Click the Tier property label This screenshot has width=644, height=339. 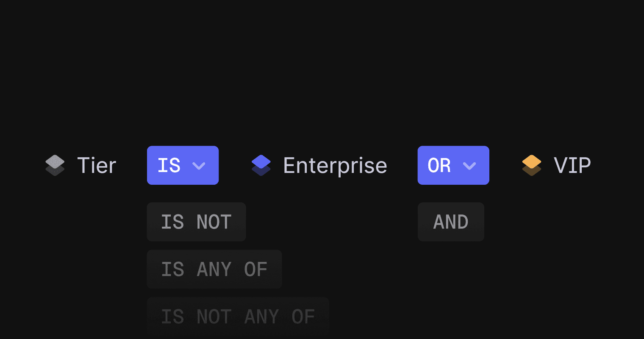pos(97,165)
